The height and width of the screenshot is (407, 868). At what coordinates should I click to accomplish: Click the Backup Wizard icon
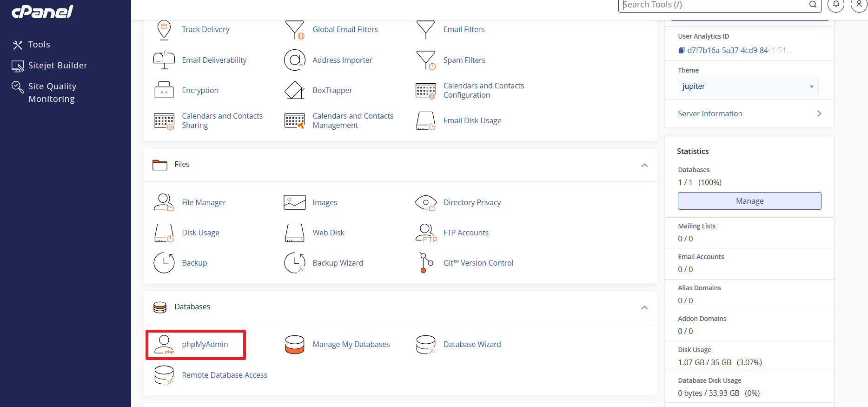tap(295, 263)
